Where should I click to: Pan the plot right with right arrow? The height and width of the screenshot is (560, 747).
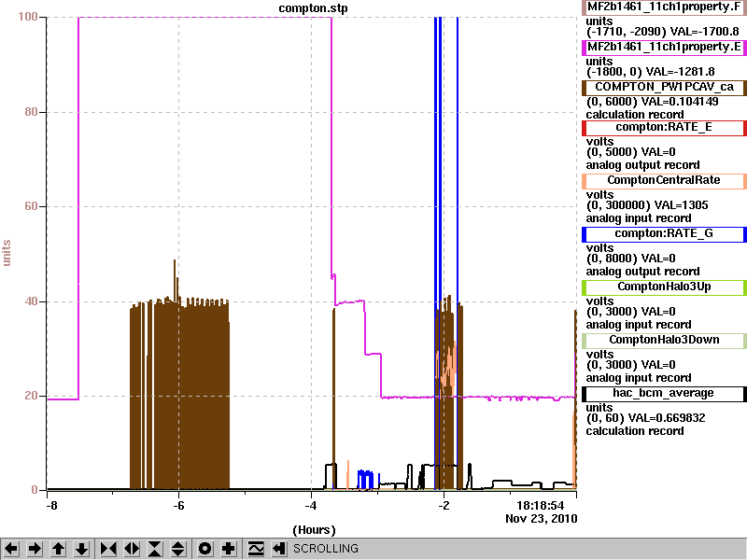point(35,549)
